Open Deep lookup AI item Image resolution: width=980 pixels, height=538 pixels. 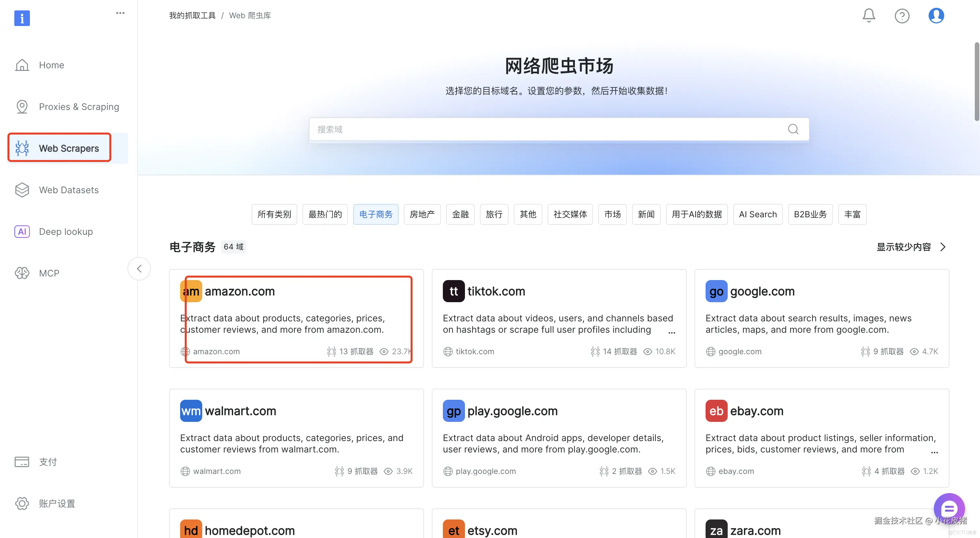[65, 232]
